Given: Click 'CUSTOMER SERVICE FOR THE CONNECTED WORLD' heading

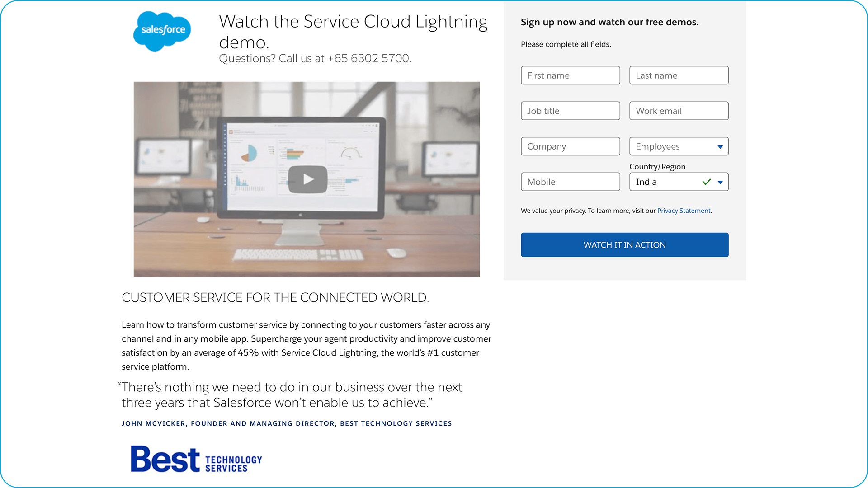Looking at the screenshot, I should (x=275, y=297).
